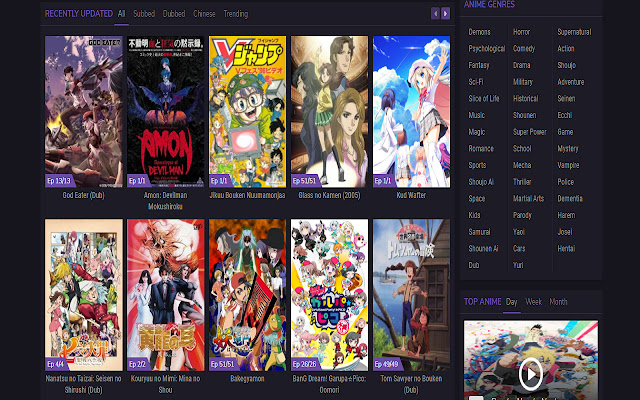The width and height of the screenshot is (640, 400).
Task: Open the God Eater (Dub) poster
Action: pyautogui.click(x=84, y=111)
